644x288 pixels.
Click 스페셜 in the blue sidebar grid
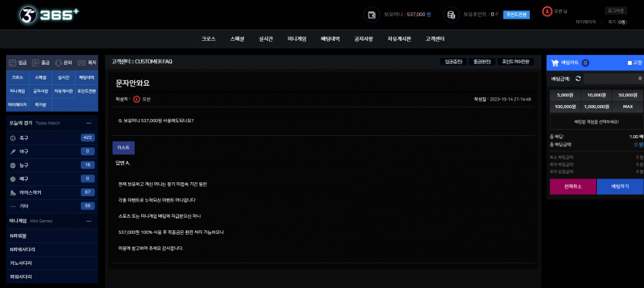(x=41, y=77)
